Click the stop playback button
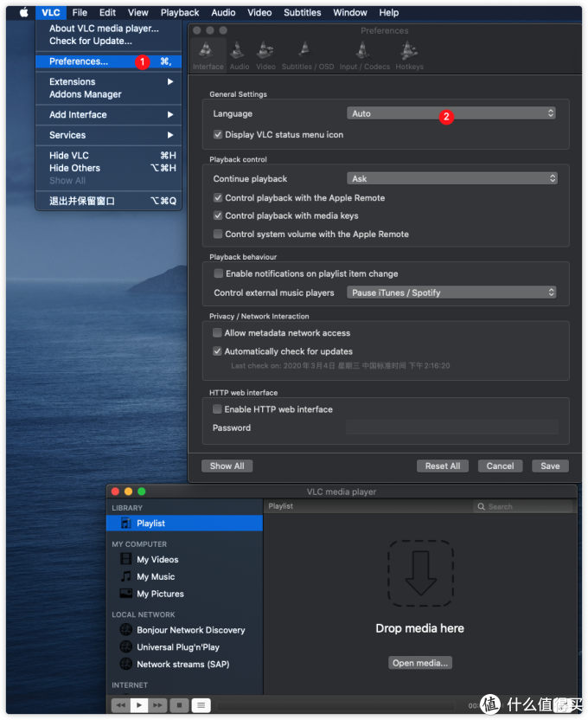The height and width of the screenshot is (720, 588). coord(179,704)
